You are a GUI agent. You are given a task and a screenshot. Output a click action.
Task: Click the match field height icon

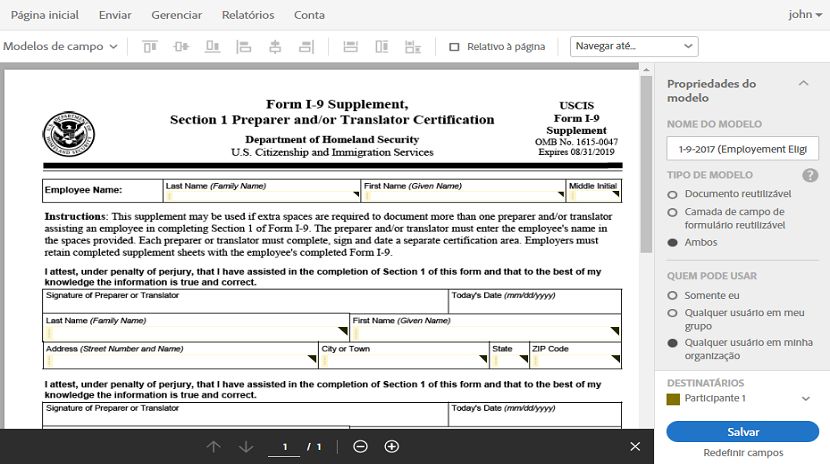pyautogui.click(x=382, y=47)
